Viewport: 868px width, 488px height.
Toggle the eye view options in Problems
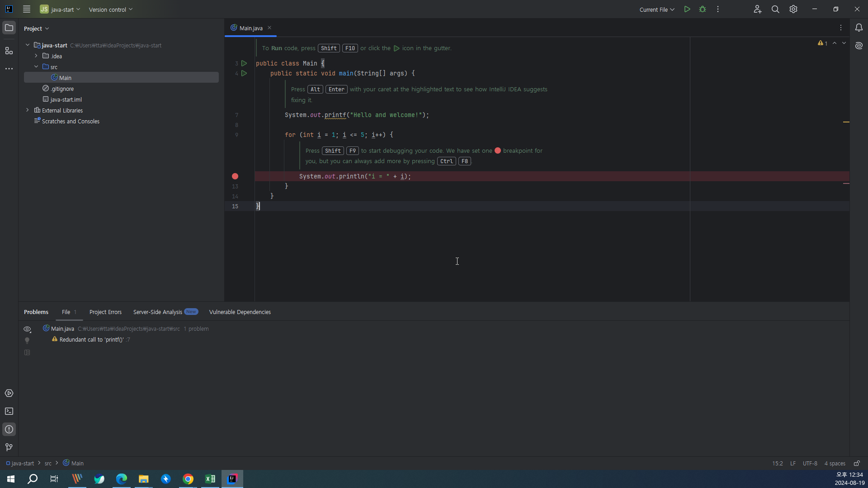(27, 329)
